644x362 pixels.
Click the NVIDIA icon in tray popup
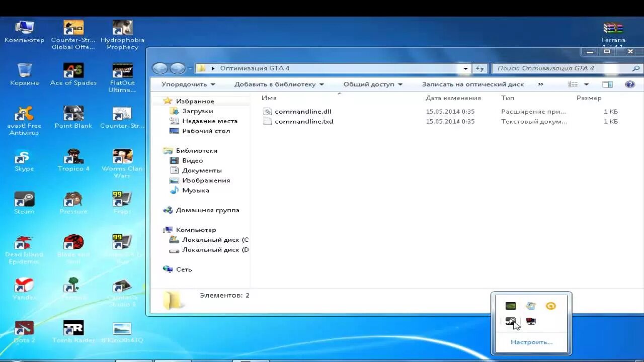[511, 306]
